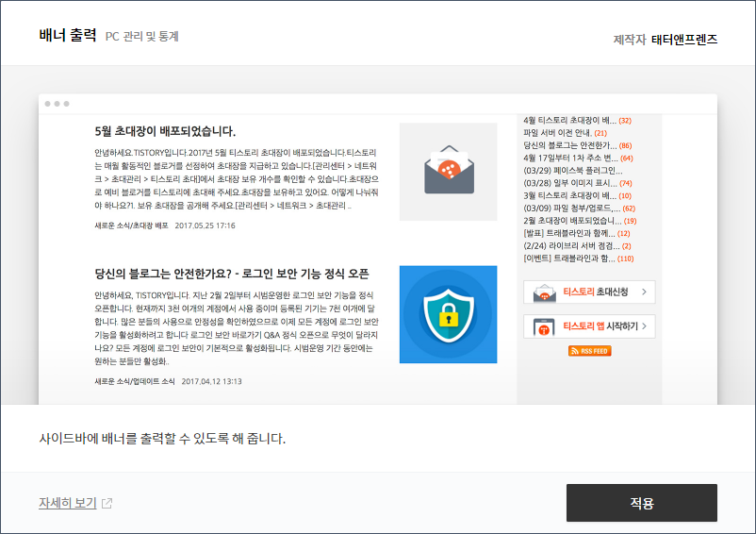This screenshot has width=756, height=534.
Task: Click the external link icon beside 자세히 보기
Action: 107,504
